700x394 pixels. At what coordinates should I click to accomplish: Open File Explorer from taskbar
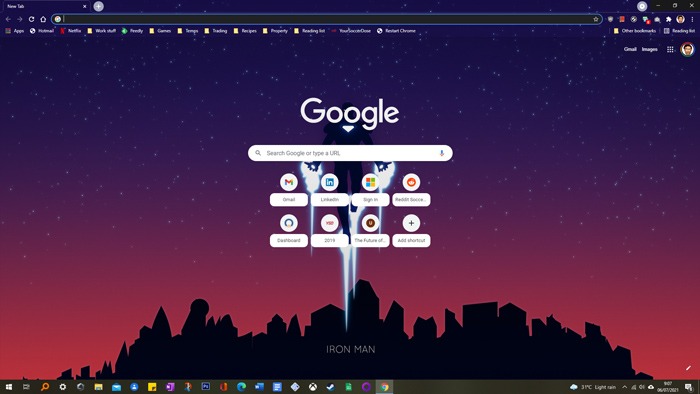[x=98, y=387]
